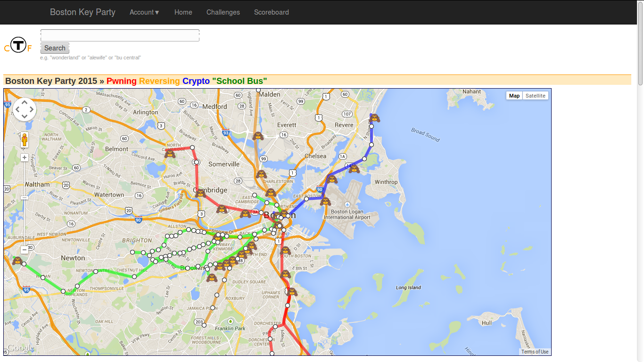This screenshot has height=362, width=644.
Task: Open the green "School Bus" category
Action: (239, 81)
